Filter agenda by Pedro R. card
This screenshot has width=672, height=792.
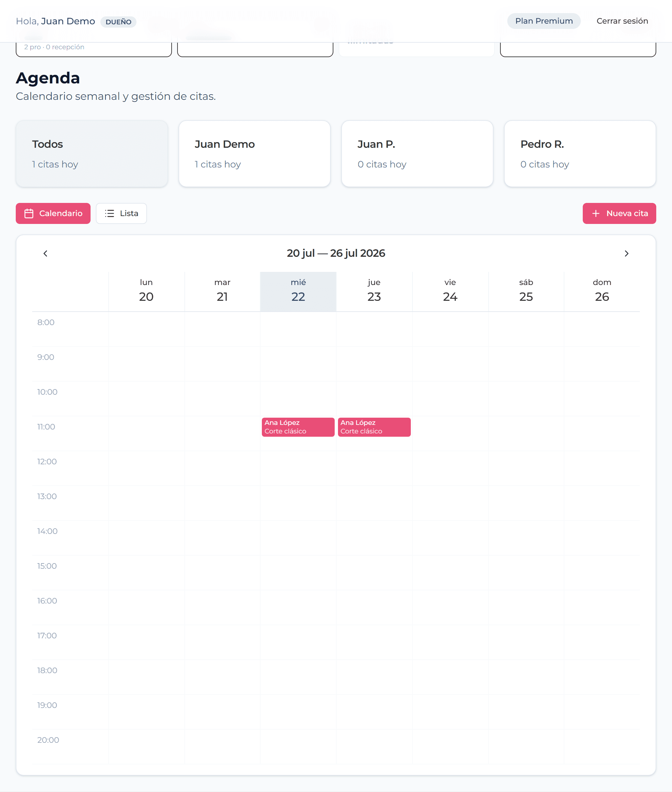580,154
